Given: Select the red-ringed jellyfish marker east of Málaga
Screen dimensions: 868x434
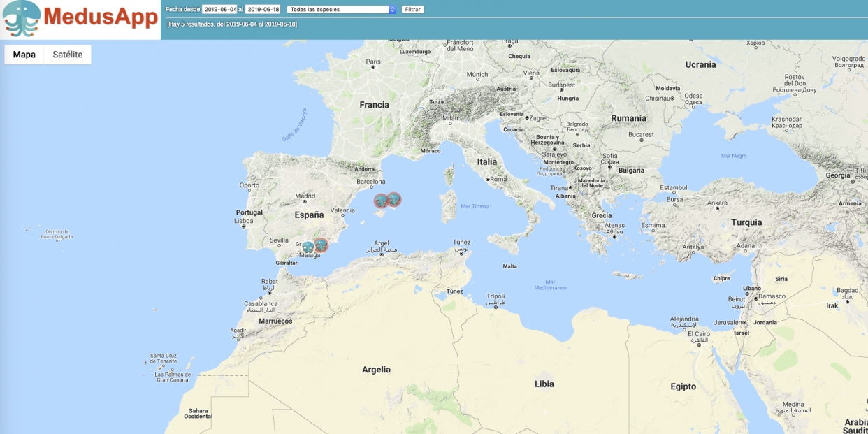Looking at the screenshot, I should (x=321, y=245).
